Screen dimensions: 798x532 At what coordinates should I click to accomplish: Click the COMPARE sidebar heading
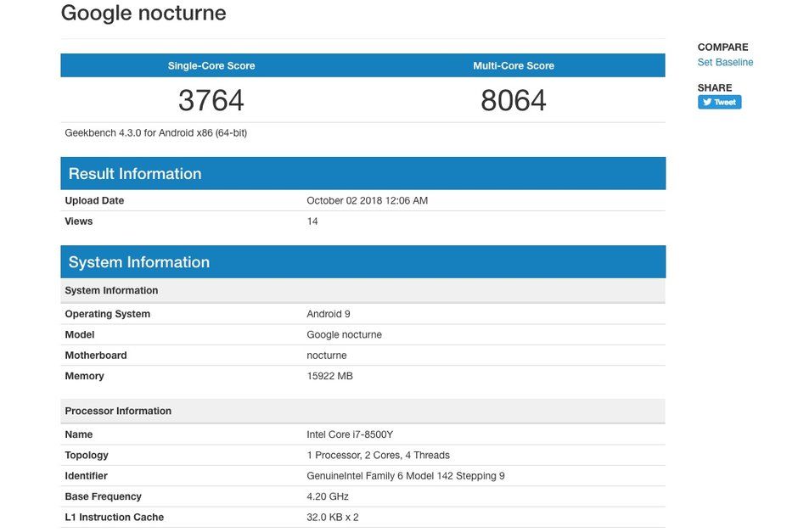click(722, 48)
